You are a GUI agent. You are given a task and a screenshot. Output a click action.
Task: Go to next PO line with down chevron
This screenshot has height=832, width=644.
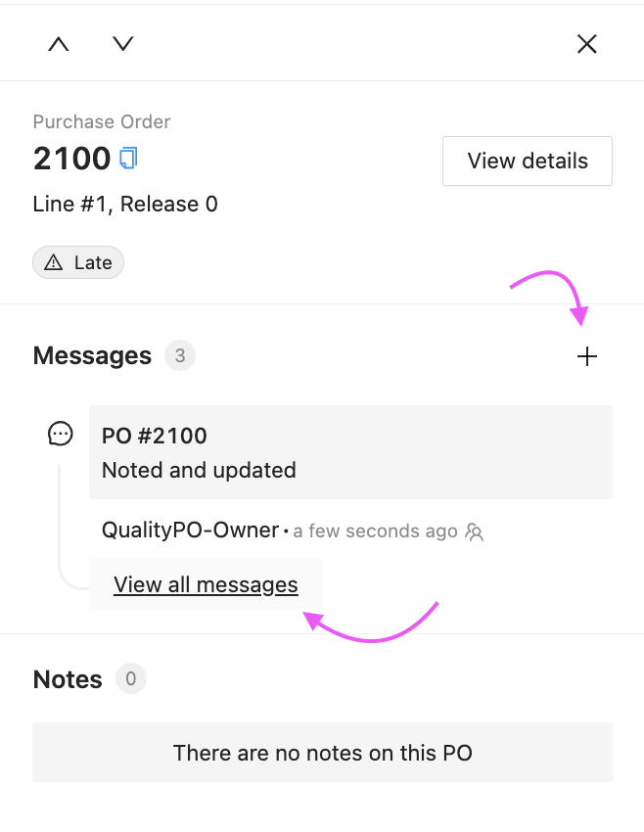click(x=123, y=44)
